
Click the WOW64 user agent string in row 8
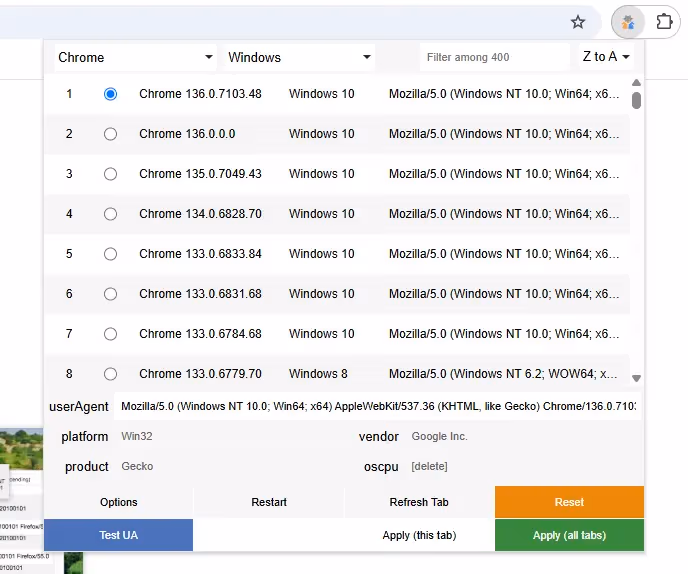pos(503,374)
